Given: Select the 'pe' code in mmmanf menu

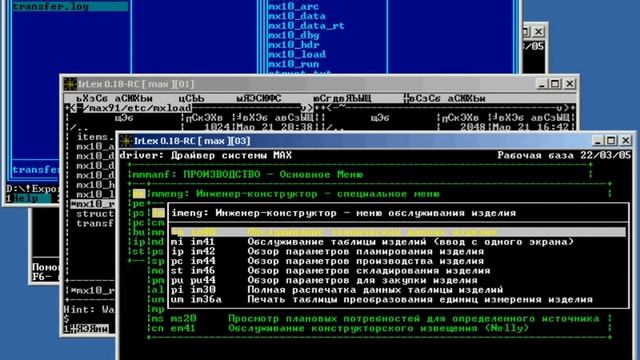Looking at the screenshot, I should click(x=139, y=203).
